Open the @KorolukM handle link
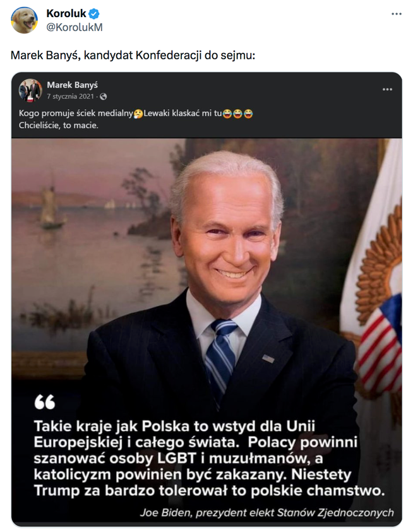The width and height of the screenshot is (413, 532). click(x=75, y=27)
